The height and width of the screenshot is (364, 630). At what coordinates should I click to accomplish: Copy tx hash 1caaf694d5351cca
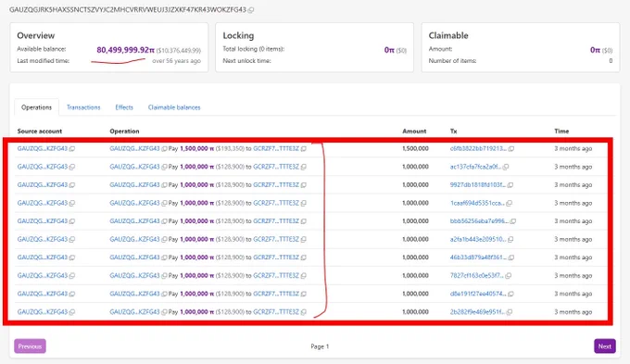click(509, 203)
